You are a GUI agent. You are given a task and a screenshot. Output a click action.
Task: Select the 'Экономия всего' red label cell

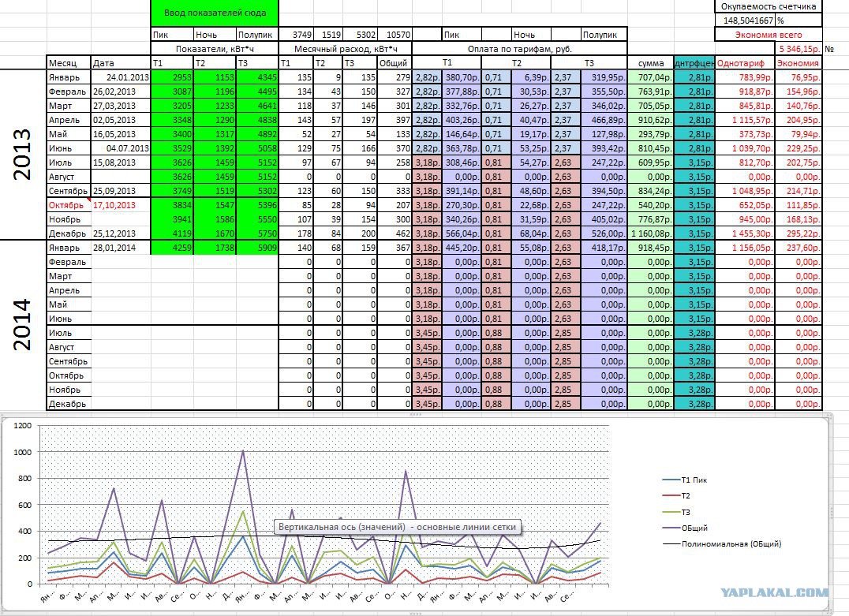(769, 35)
